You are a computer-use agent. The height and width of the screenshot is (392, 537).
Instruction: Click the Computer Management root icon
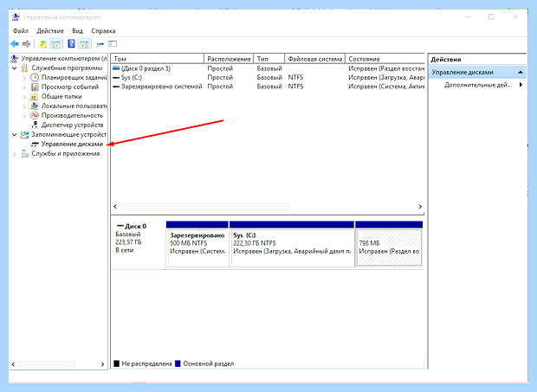pyautogui.click(x=15, y=59)
